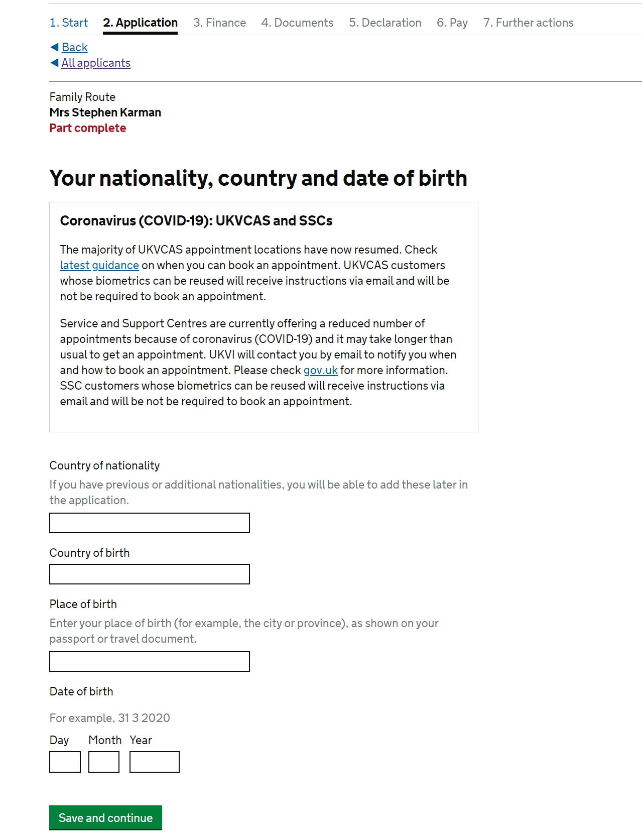Click the Place of birth text box

[x=150, y=661]
